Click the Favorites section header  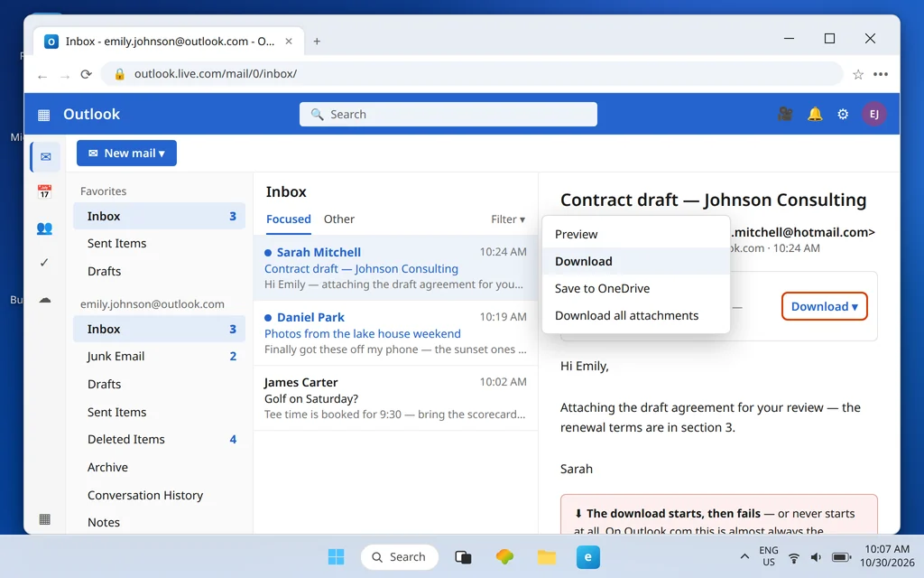click(103, 191)
